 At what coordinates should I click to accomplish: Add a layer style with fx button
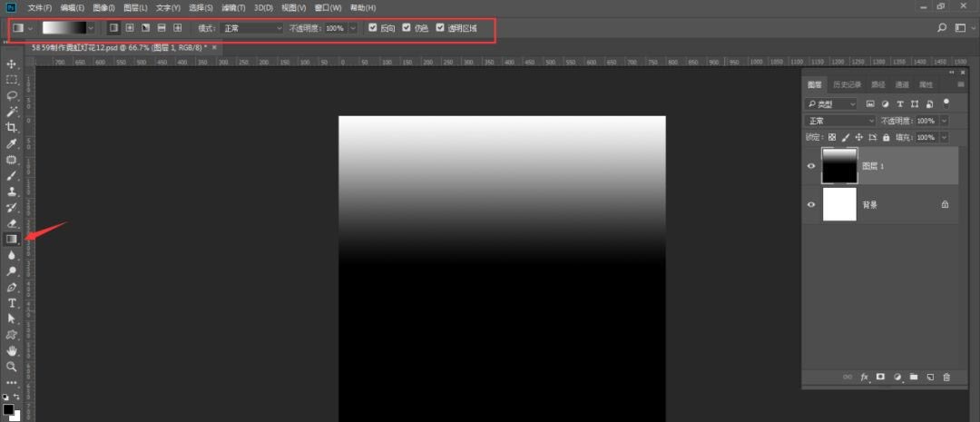click(x=865, y=377)
